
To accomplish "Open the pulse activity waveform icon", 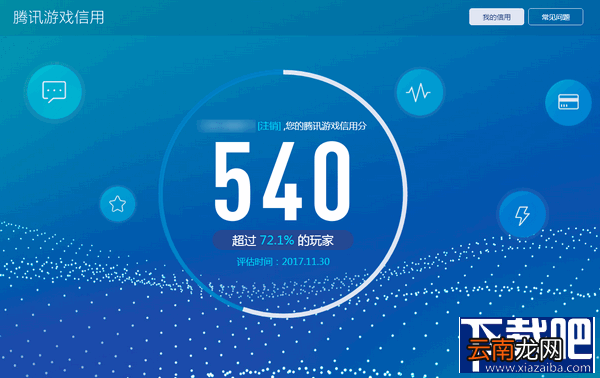I will (x=419, y=92).
